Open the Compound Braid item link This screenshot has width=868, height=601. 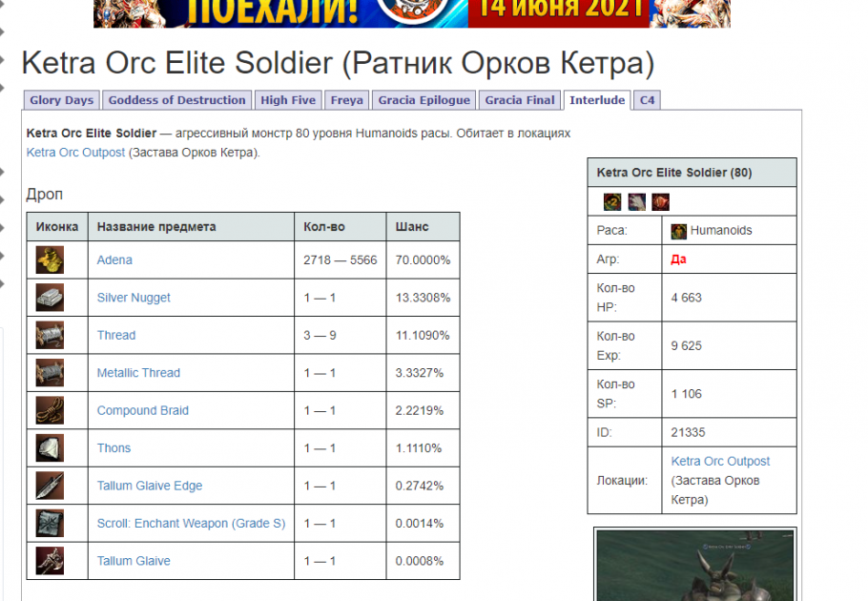click(143, 410)
